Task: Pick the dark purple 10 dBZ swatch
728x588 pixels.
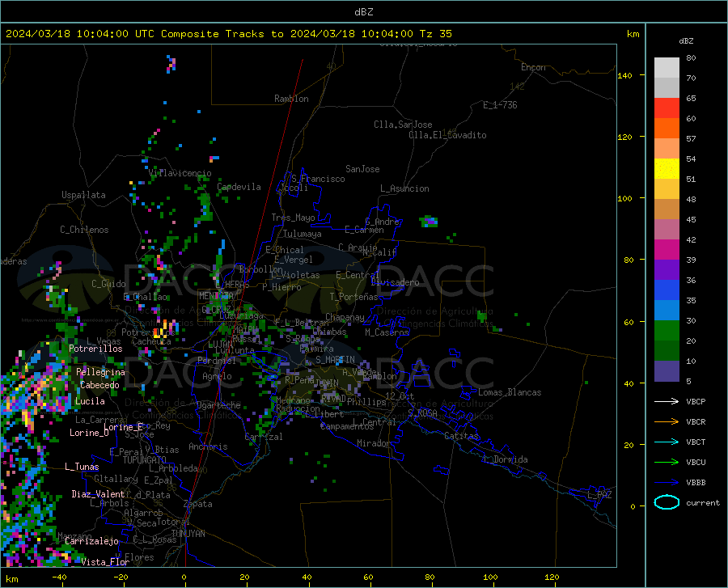Action: (x=667, y=371)
